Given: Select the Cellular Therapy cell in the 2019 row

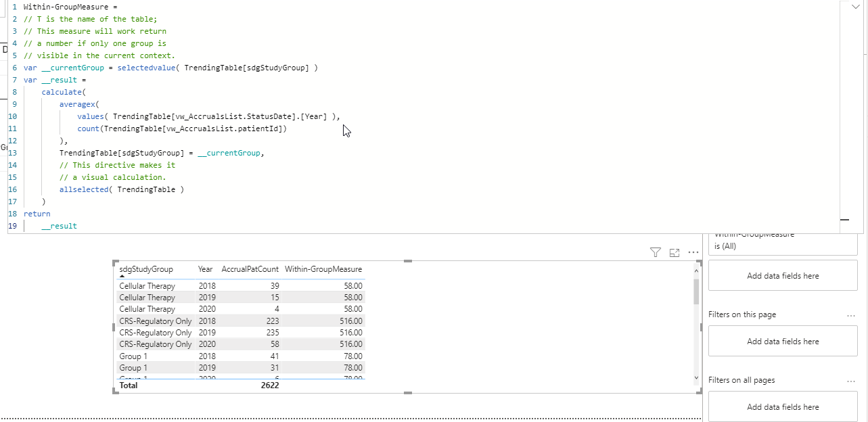Looking at the screenshot, I should click(x=147, y=298).
